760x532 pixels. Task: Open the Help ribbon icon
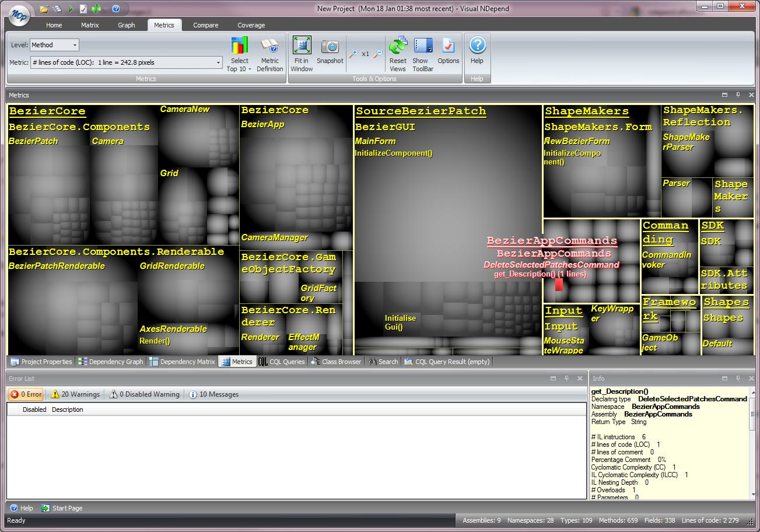pos(477,48)
